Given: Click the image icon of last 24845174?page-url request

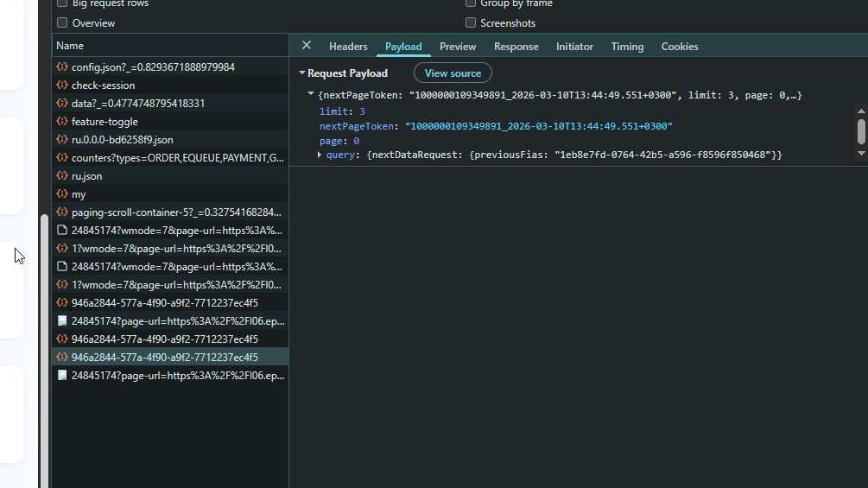Looking at the screenshot, I should point(62,376).
